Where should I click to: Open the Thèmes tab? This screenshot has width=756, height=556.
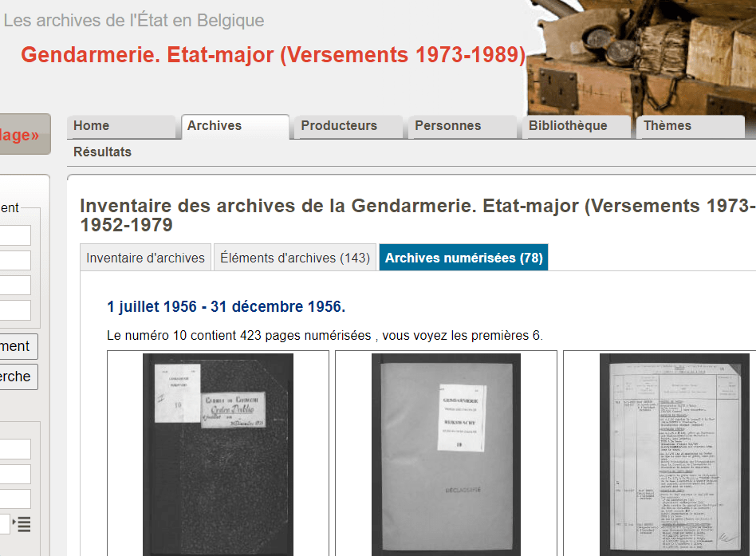pyautogui.click(x=691, y=127)
